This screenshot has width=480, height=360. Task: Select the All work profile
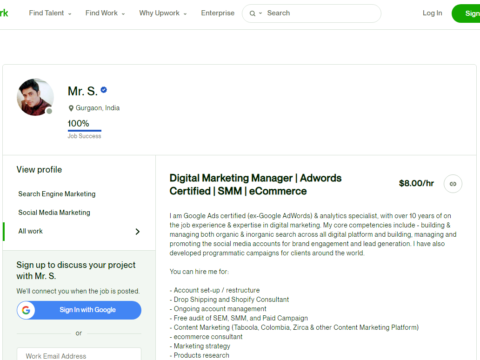(30, 231)
